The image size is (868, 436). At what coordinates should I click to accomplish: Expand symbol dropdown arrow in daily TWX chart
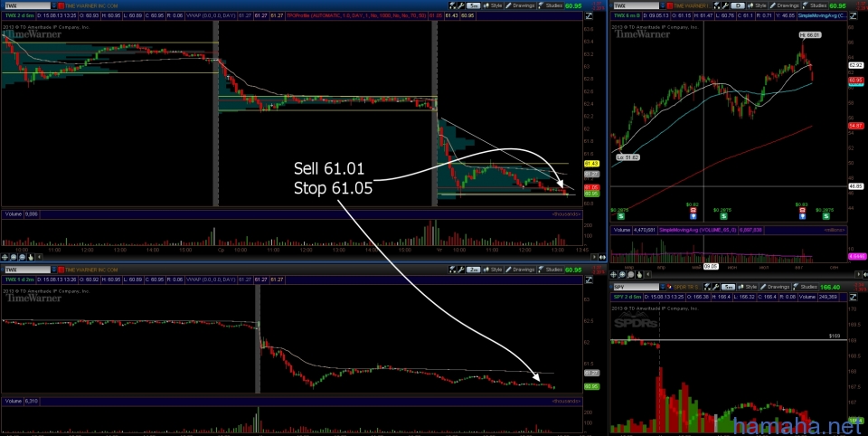[663, 5]
